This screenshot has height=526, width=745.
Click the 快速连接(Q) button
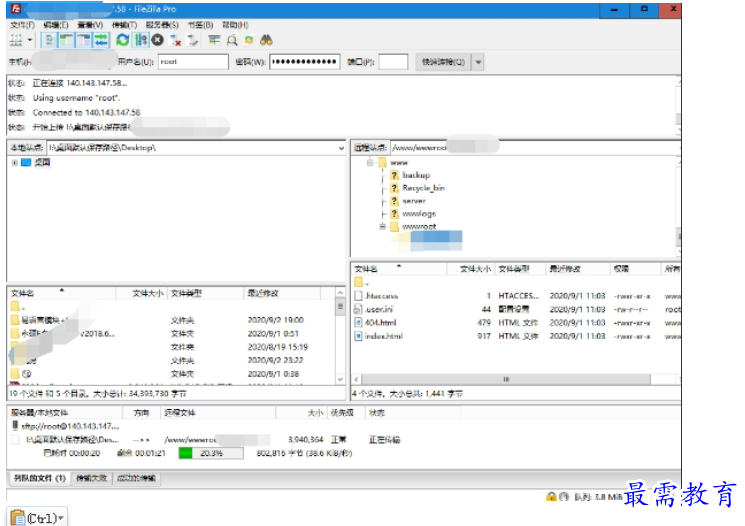coord(443,62)
